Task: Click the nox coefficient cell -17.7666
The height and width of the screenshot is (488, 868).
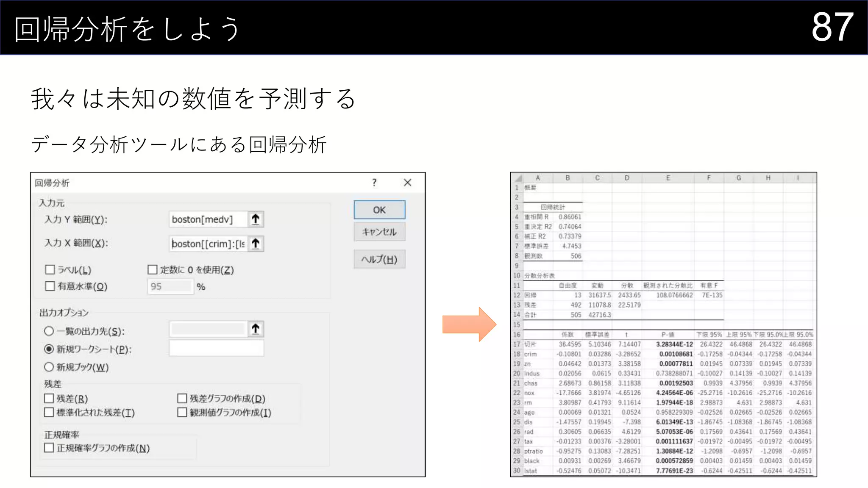Action: pos(568,393)
